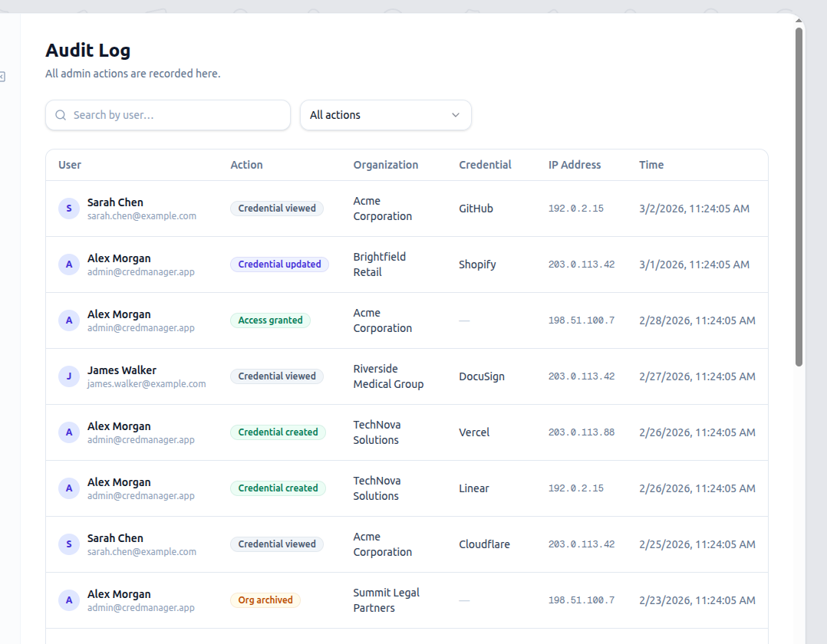This screenshot has height=644, width=827.
Task: Click the "User" column header
Action: pos(70,165)
